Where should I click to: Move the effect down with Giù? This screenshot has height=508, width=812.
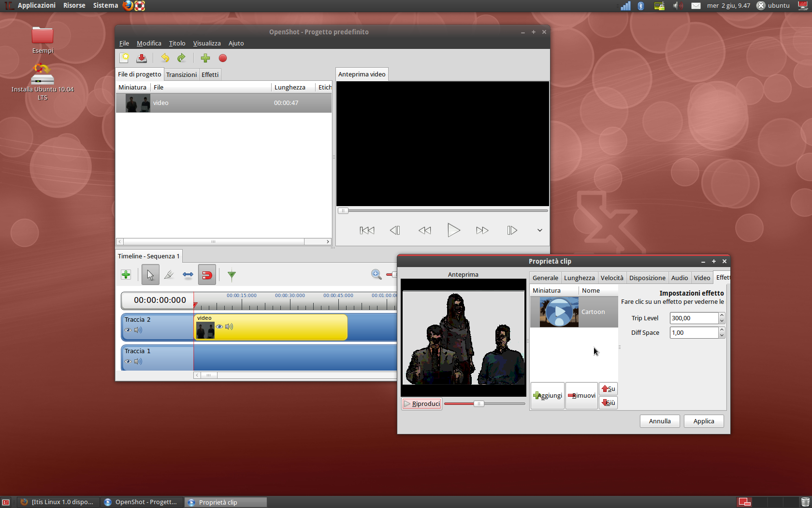(x=608, y=403)
